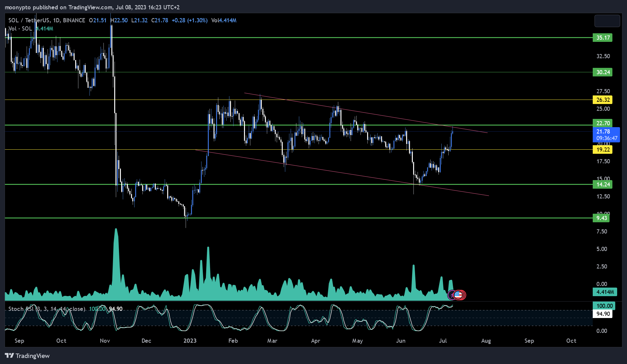Click the Stoch RSI indicator legend title
The image size is (627, 364).
[x=47, y=309]
